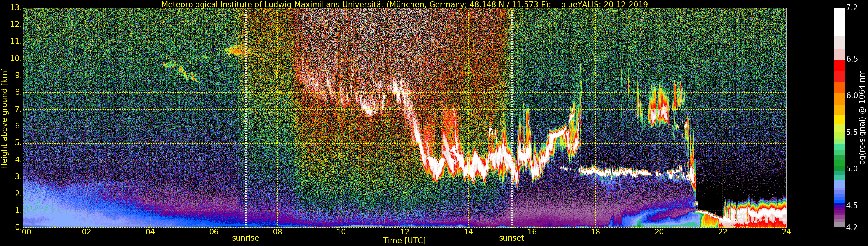Click the 3. height axis tick label
868x246 pixels.
[x=18, y=176]
